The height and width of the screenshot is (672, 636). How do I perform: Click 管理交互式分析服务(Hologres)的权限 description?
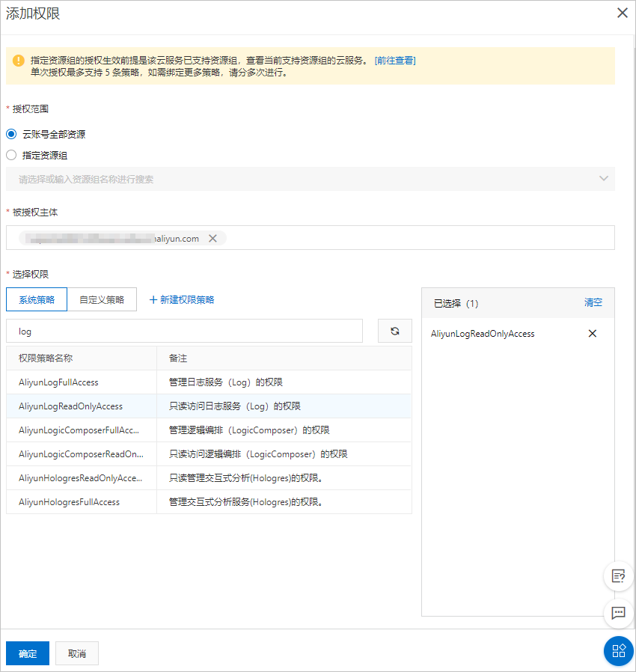(x=246, y=502)
